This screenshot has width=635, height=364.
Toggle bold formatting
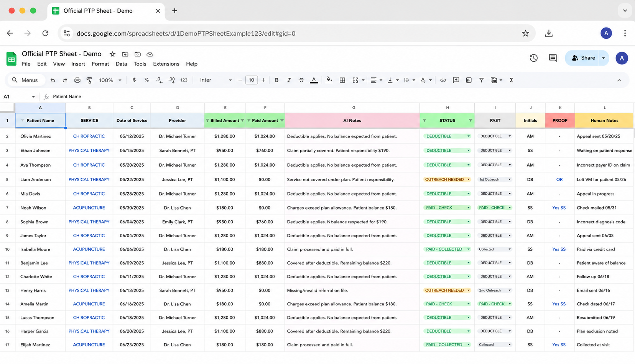(276, 80)
